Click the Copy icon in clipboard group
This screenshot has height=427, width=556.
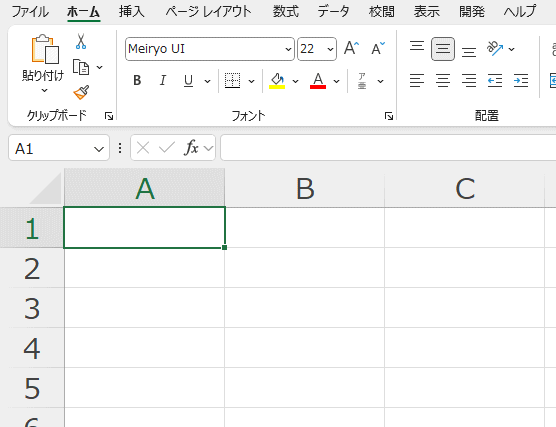[x=81, y=67]
